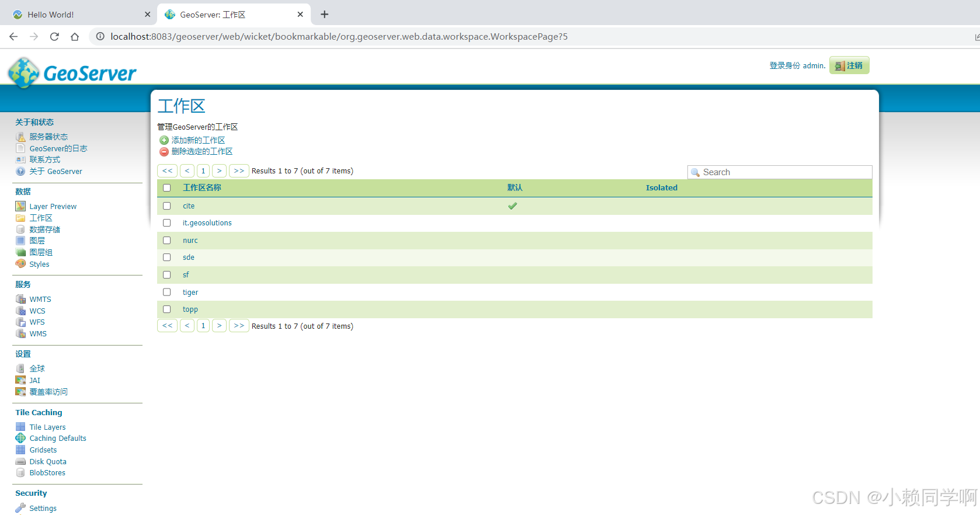Open the nurc workspace link
The height and width of the screenshot is (515, 980).
click(x=190, y=241)
